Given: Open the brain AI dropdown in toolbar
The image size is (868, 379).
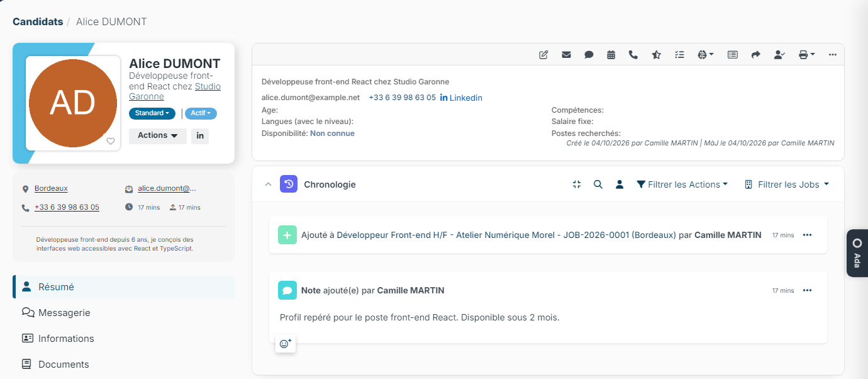Looking at the screenshot, I should tap(706, 55).
